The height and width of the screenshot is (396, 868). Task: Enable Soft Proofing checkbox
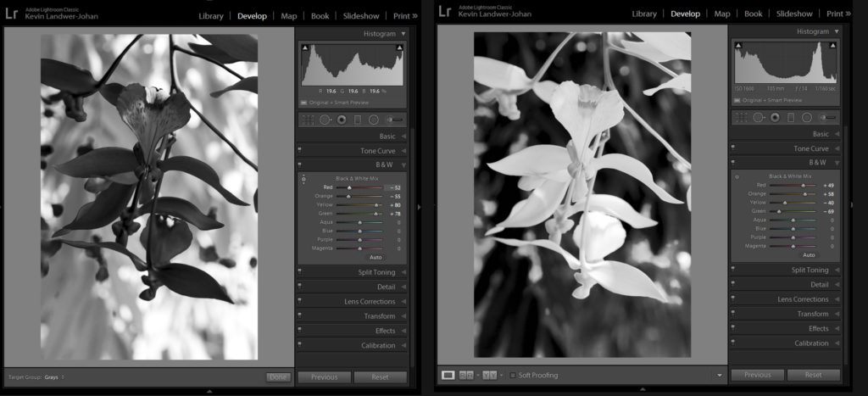512,375
